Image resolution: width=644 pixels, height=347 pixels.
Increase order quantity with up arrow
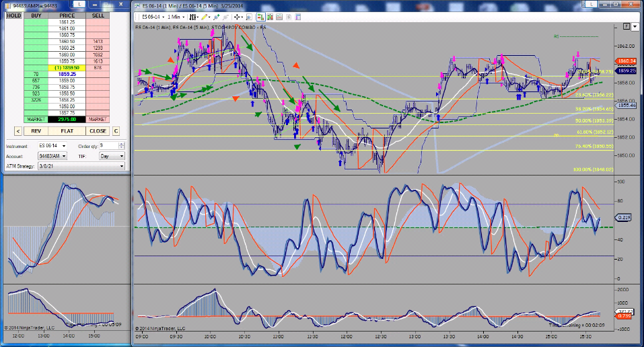(x=122, y=144)
